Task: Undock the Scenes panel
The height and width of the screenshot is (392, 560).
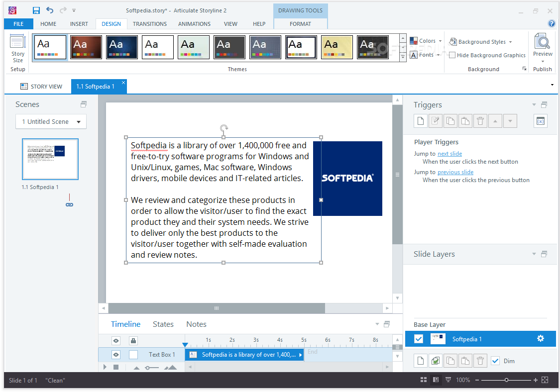Action: click(x=84, y=104)
